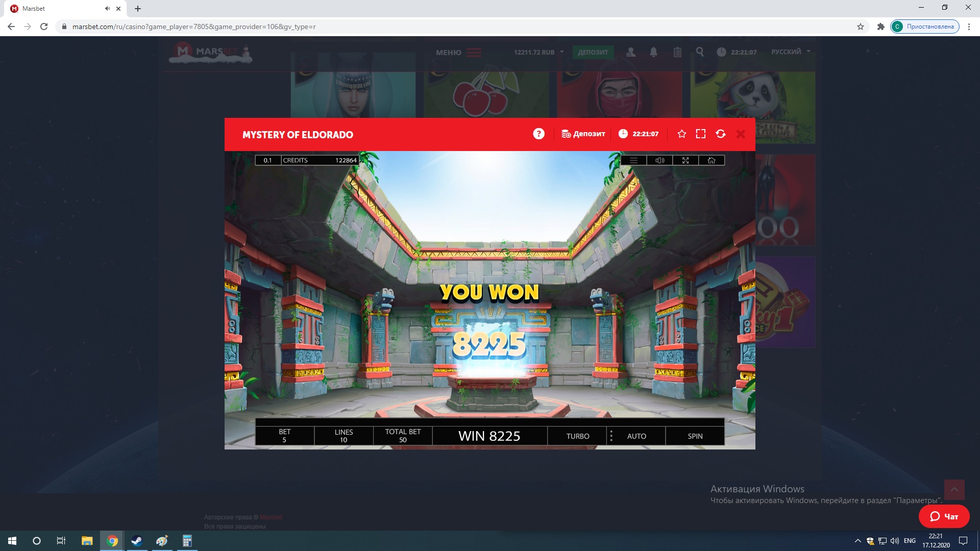This screenshot has height=551, width=980.
Task: Expand the РУССКИЙ language dropdown
Action: pos(791,52)
